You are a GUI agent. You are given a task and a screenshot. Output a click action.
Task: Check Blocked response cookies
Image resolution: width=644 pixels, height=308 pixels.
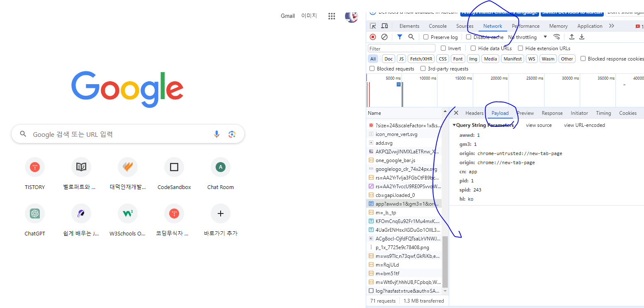[583, 58]
